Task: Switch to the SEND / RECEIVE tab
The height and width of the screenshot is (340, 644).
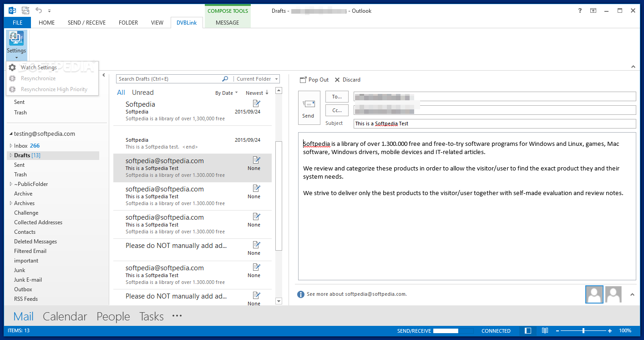Action: coord(86,23)
